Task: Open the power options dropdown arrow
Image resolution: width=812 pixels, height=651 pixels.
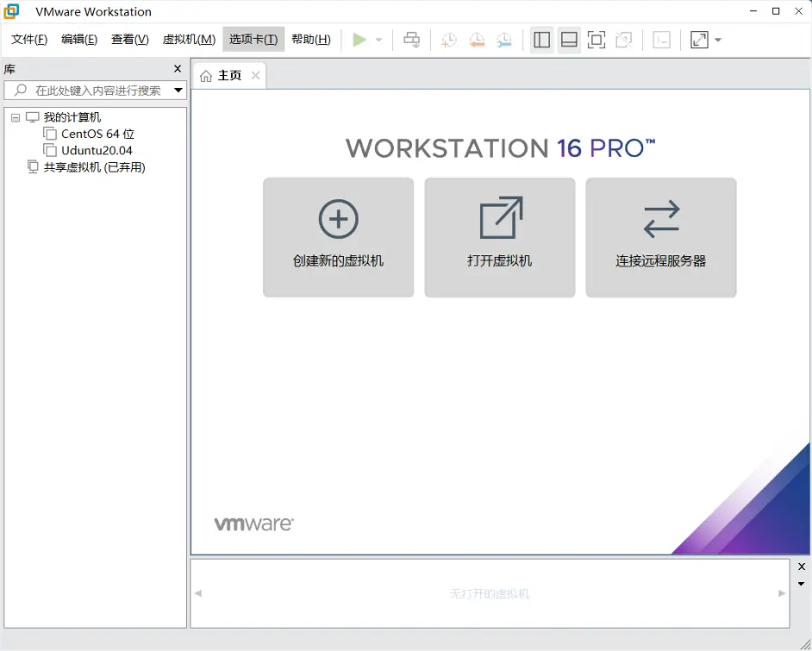Action: coord(378,40)
